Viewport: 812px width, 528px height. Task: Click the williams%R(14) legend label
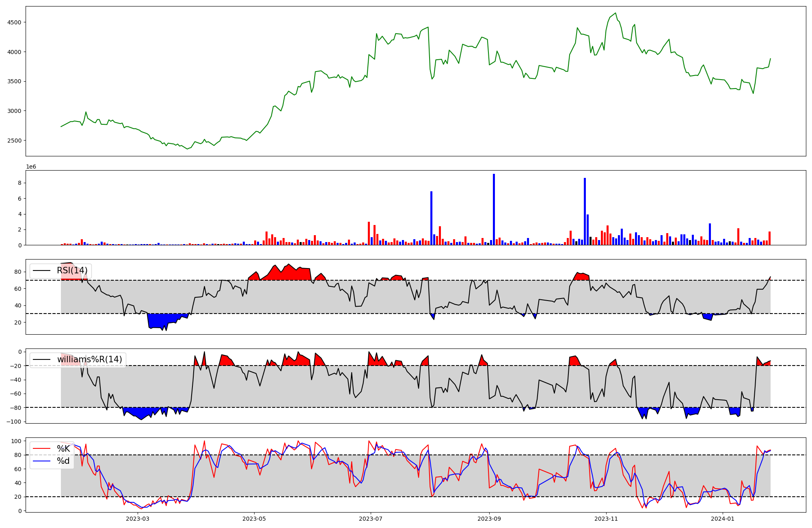89,359
